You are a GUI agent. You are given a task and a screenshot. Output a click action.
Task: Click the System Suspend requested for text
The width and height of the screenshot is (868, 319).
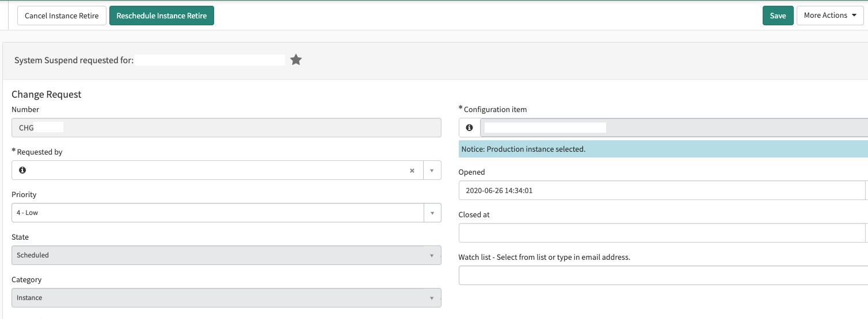click(x=74, y=60)
